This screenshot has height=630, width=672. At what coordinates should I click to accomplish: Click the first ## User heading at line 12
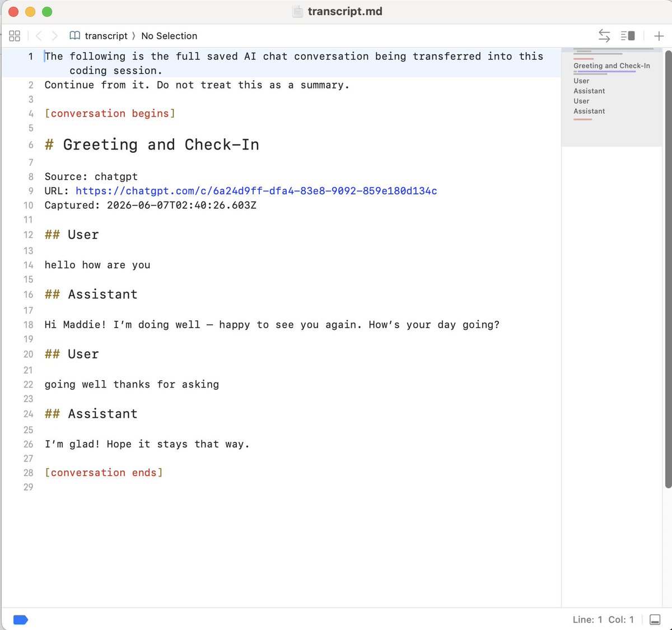(72, 235)
